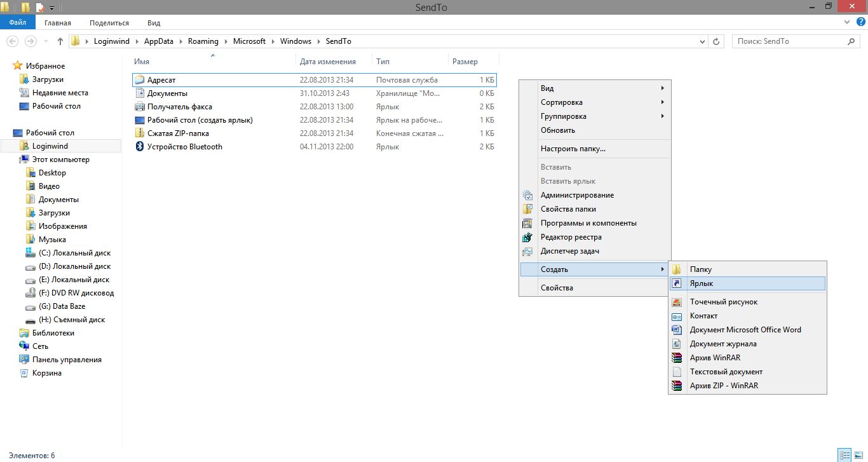The width and height of the screenshot is (868, 462).
Task: Open the Главная ribbon tab
Action: [x=58, y=23]
